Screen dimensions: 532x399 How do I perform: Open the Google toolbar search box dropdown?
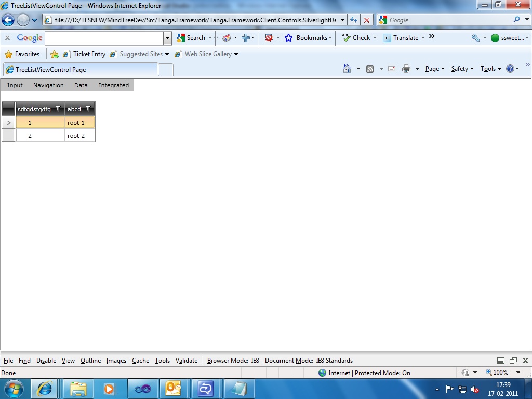pos(167,38)
